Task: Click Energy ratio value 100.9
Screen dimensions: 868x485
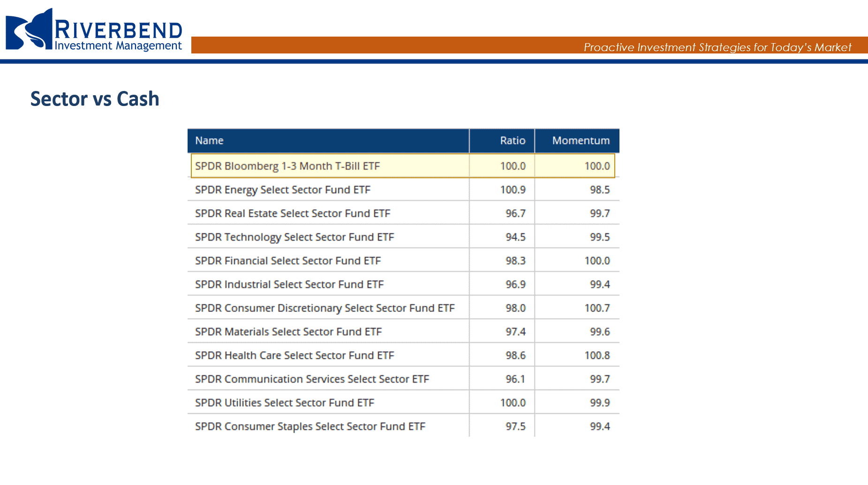Action: pyautogui.click(x=513, y=190)
